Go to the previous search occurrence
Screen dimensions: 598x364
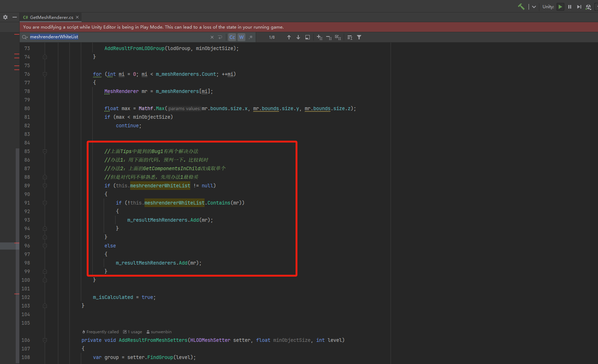pyautogui.click(x=289, y=37)
